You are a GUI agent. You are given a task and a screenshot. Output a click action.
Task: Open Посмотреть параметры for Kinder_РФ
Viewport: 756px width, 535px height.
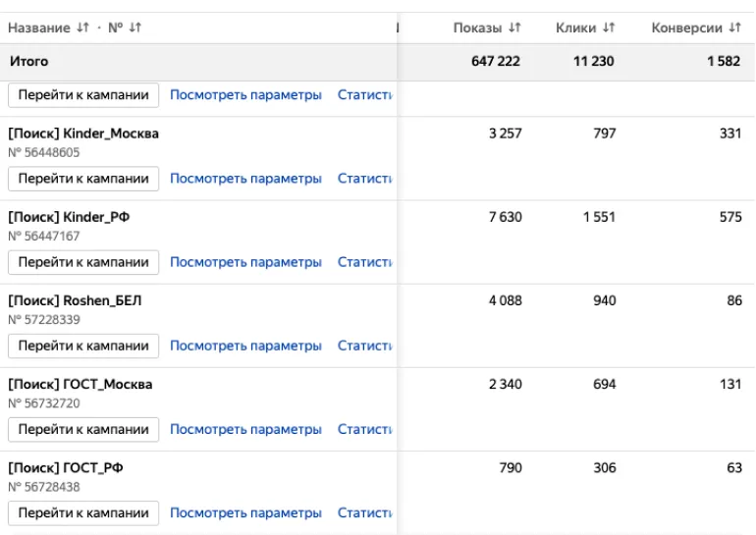click(x=245, y=262)
